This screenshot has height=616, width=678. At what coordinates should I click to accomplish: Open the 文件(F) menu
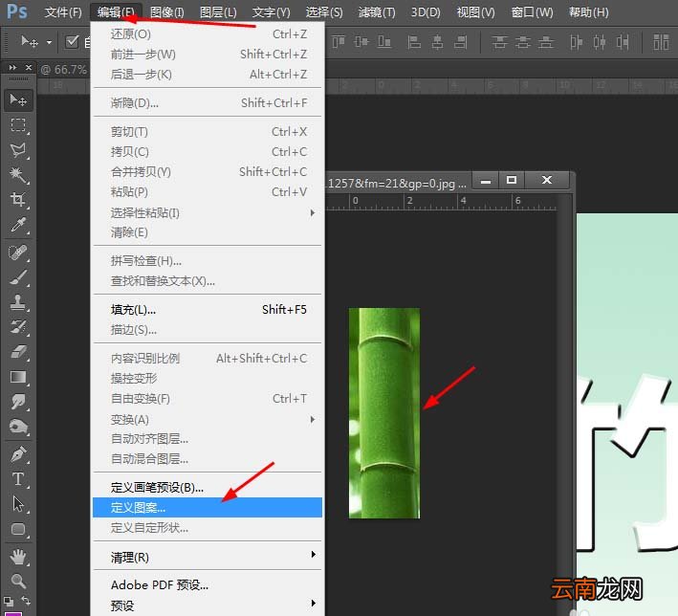(63, 12)
